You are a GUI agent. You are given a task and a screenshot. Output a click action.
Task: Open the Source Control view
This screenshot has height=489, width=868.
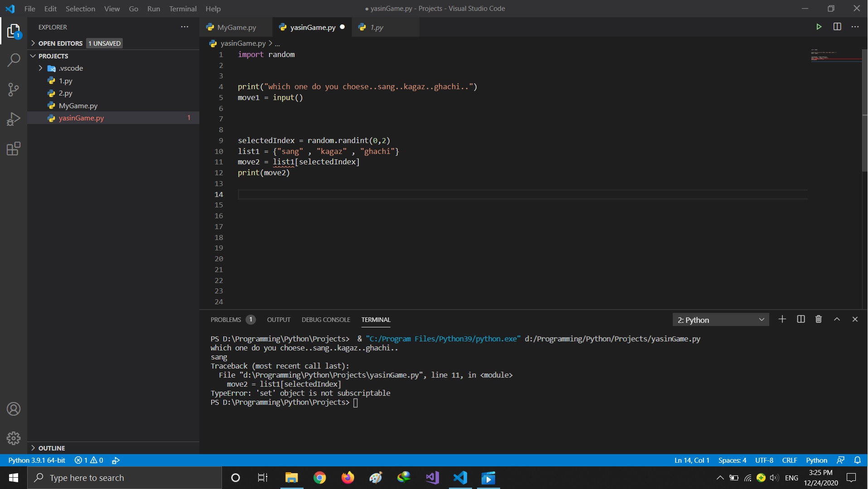tap(14, 89)
